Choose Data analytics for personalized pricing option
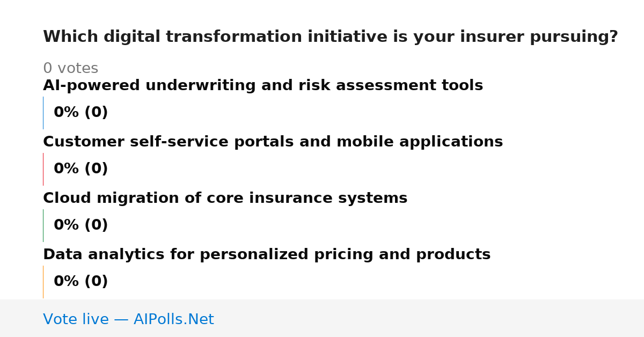The image size is (644, 337). [x=267, y=255]
